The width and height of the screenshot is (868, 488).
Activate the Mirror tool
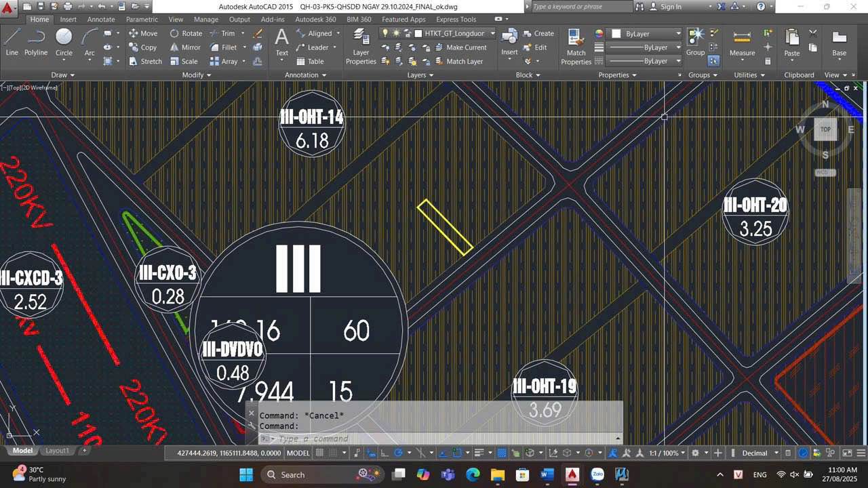[186, 47]
